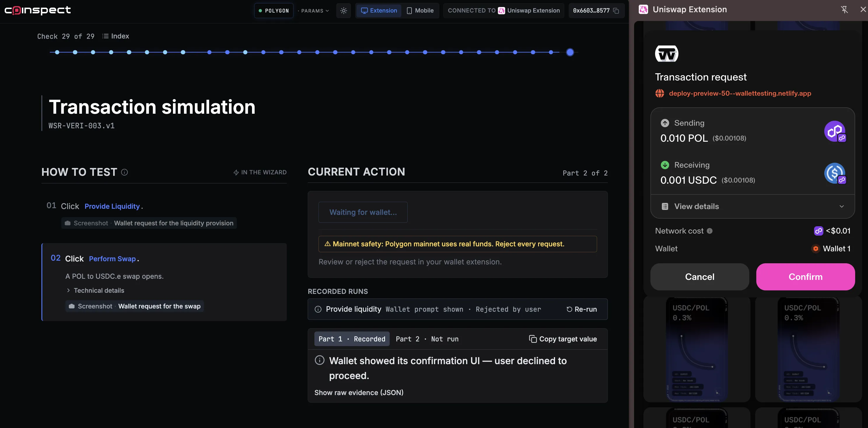Click the dapp logo above Transaction request
Image resolution: width=868 pixels, height=428 pixels.
pos(666,54)
